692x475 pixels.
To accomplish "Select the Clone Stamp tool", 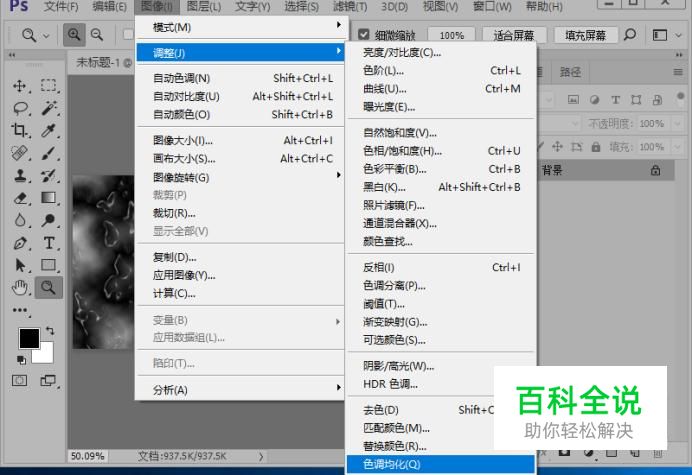I will pos(20,176).
